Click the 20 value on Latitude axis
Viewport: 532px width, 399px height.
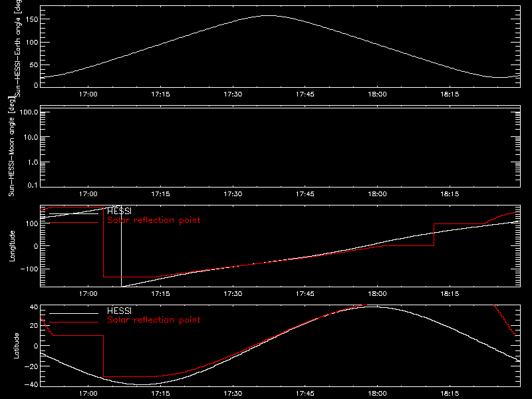34,325
